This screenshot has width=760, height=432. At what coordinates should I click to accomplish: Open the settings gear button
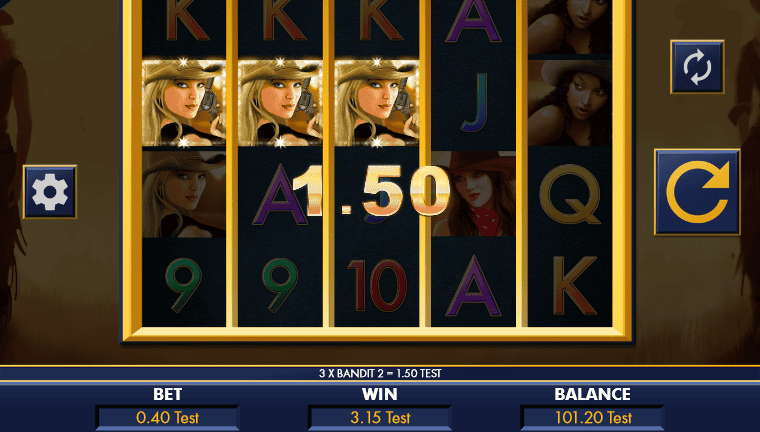50,192
